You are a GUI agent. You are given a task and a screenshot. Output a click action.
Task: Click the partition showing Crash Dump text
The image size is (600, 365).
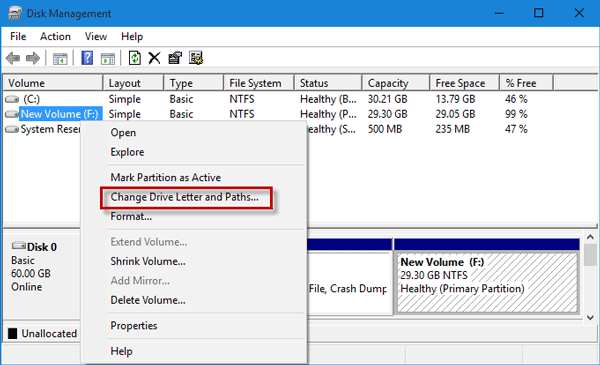350,276
